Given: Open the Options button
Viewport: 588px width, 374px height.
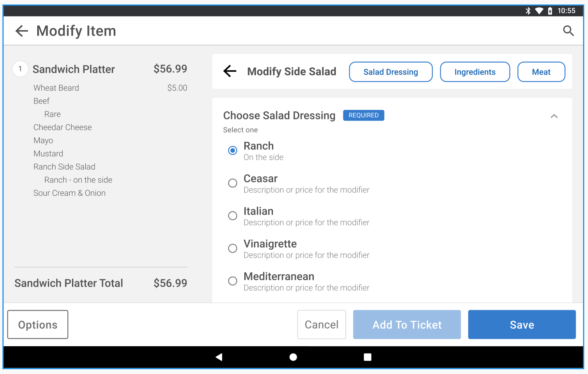Looking at the screenshot, I should (x=38, y=324).
